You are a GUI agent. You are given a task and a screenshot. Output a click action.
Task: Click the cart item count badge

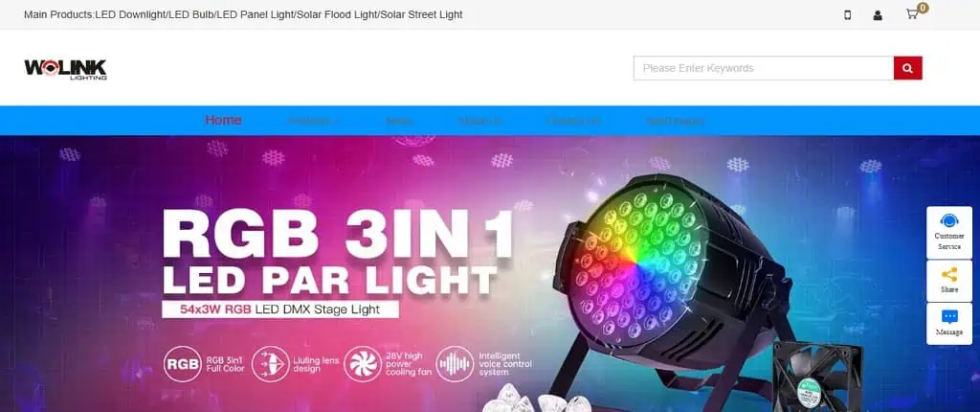924,8
